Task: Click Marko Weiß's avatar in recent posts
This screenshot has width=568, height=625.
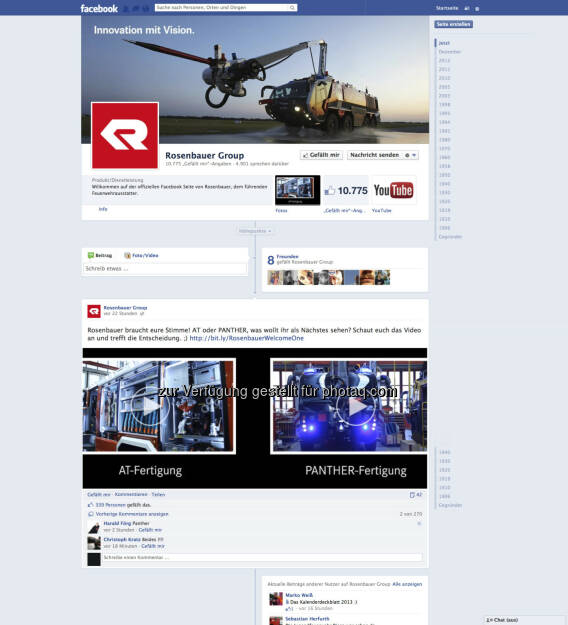Action: click(276, 599)
